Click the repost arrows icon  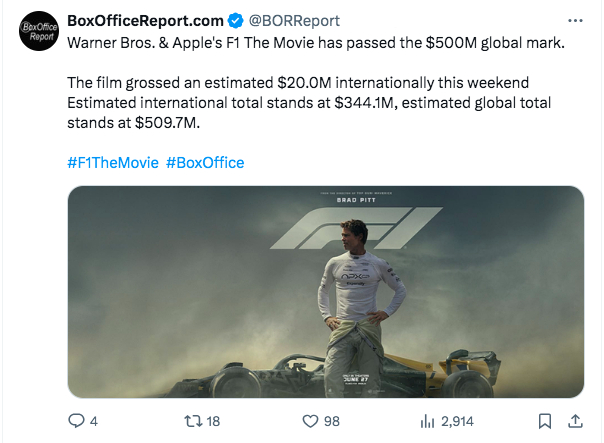tap(193, 421)
